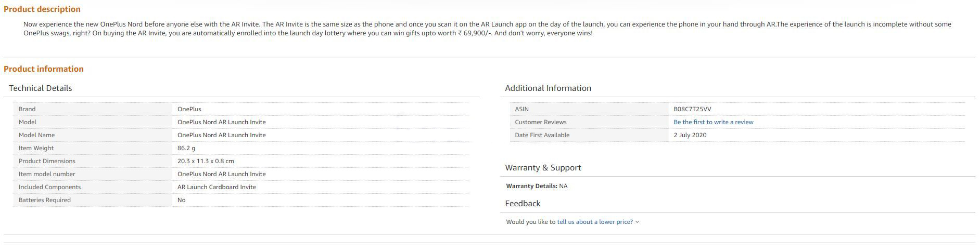Click 'tell us about a lower price?' link

(595, 222)
